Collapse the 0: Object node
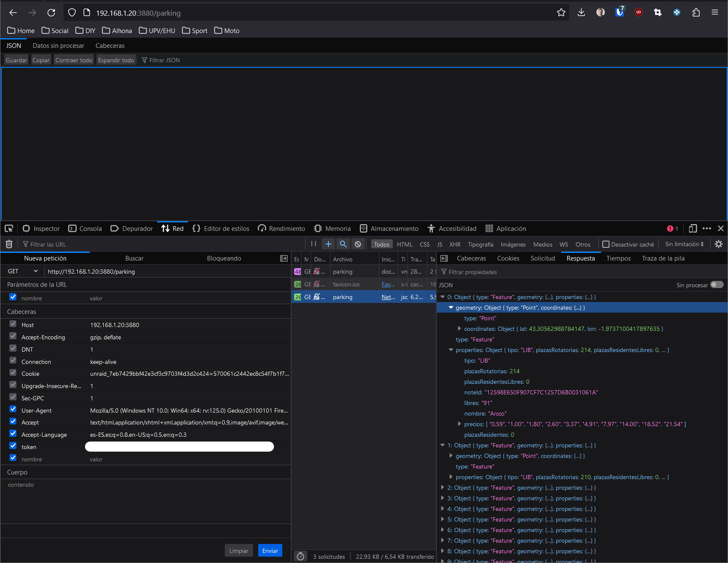Viewport: 728px width, 563px height. click(443, 297)
